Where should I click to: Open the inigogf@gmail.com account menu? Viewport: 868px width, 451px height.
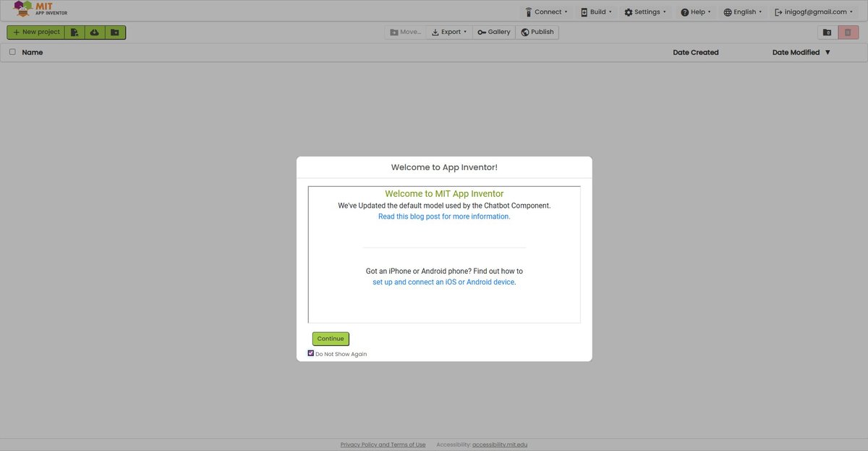click(814, 12)
